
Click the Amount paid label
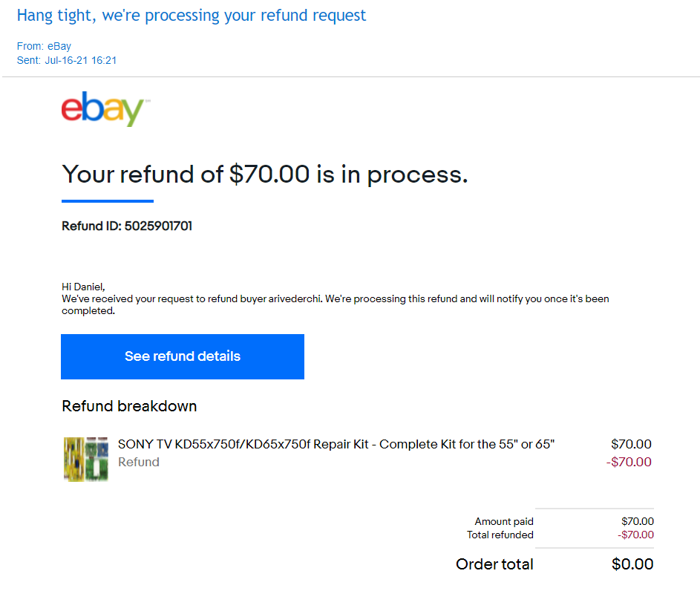point(504,522)
